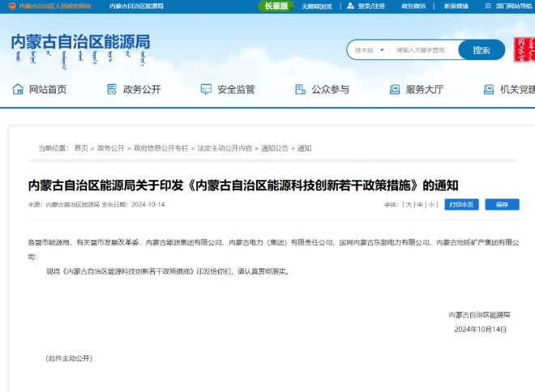
Task: Click the 内蒙古自治区能源局 site logo
Action: (x=80, y=50)
